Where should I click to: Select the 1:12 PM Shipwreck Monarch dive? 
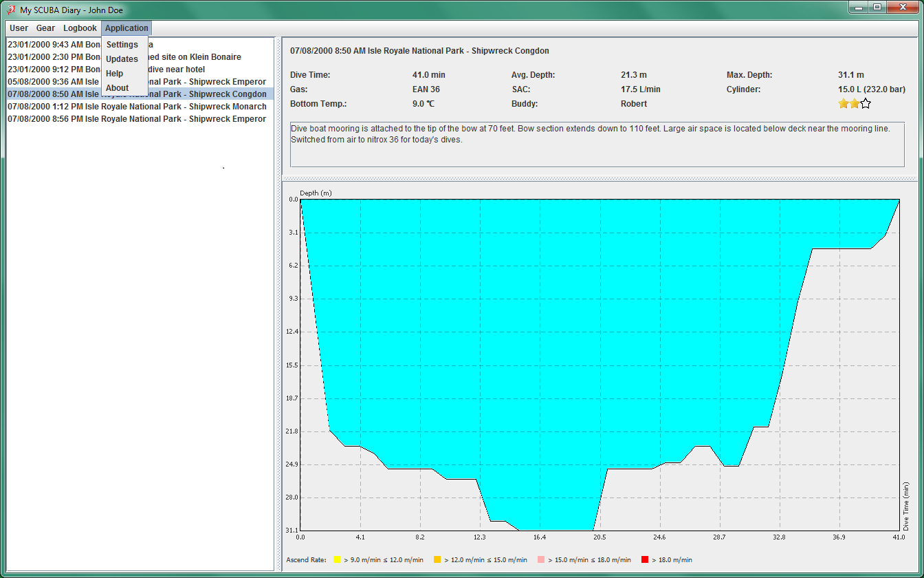[x=137, y=107]
